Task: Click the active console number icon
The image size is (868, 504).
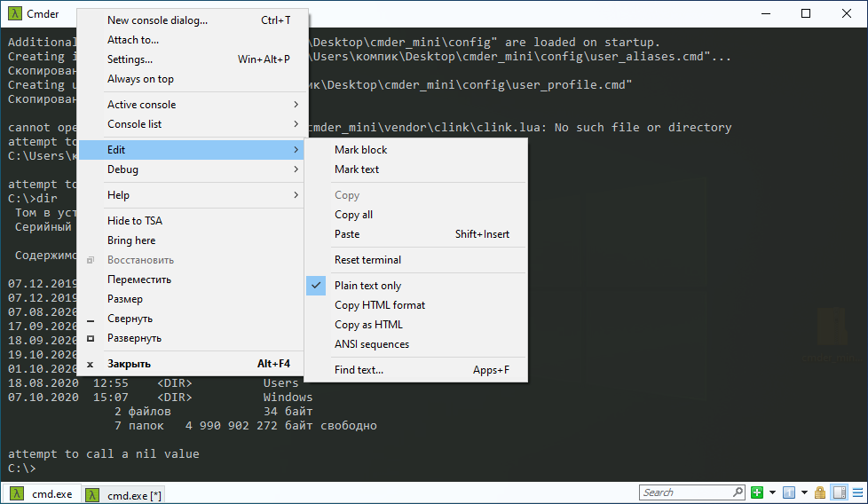Action: click(788, 492)
